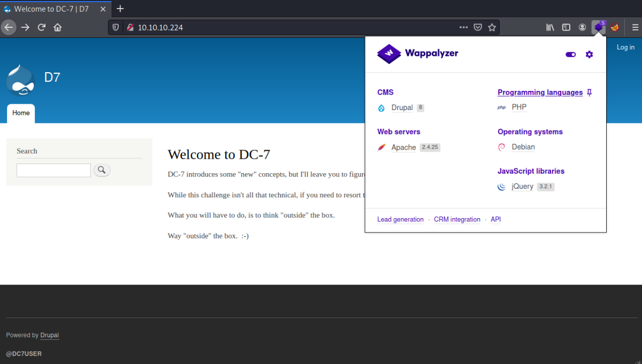The height and width of the screenshot is (364, 642).
Task: Open the Operating systems category link
Action: point(530,132)
